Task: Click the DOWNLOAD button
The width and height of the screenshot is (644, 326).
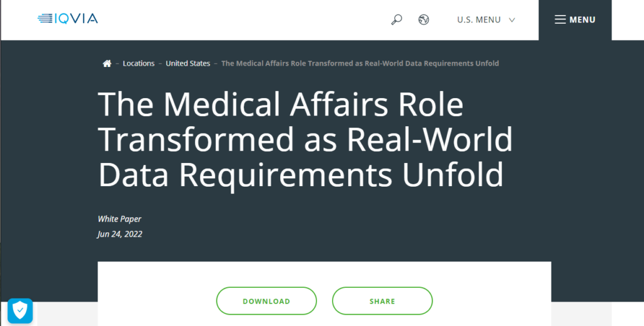Action: (x=266, y=301)
